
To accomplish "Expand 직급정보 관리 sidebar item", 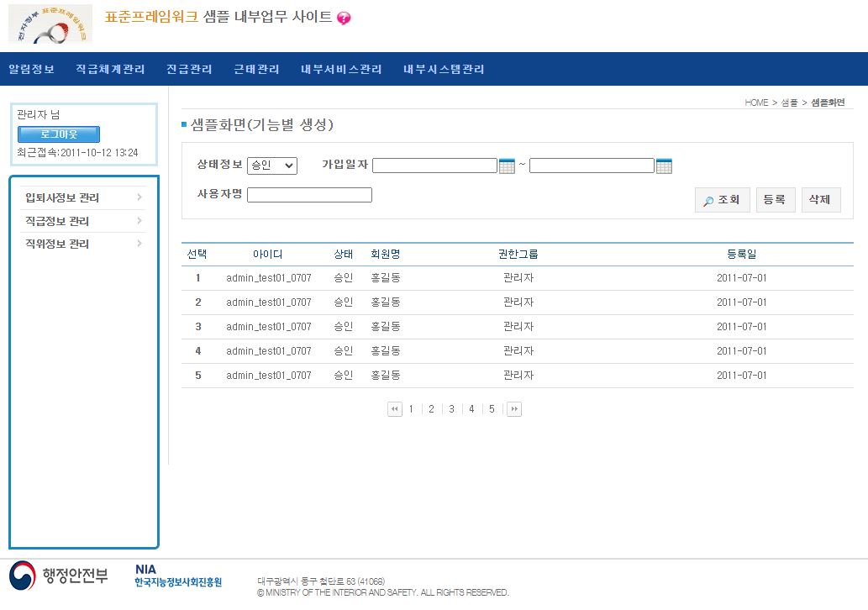I will [83, 221].
